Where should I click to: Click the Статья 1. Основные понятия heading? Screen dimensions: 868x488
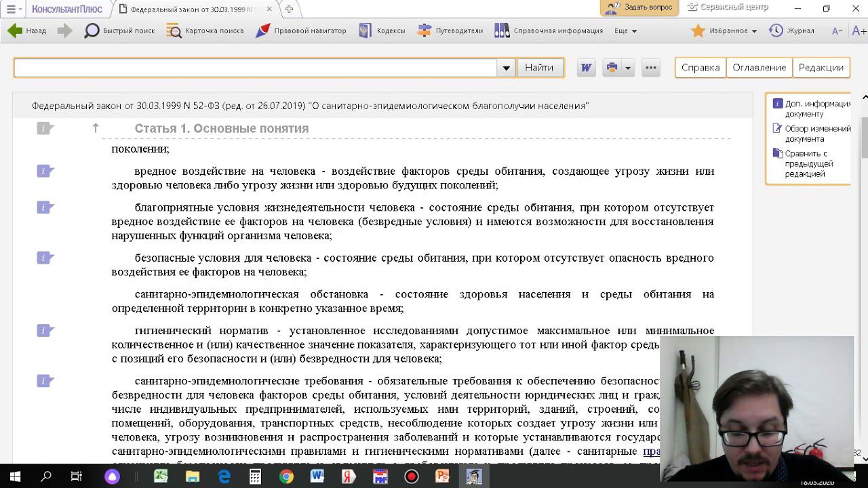[x=222, y=128]
